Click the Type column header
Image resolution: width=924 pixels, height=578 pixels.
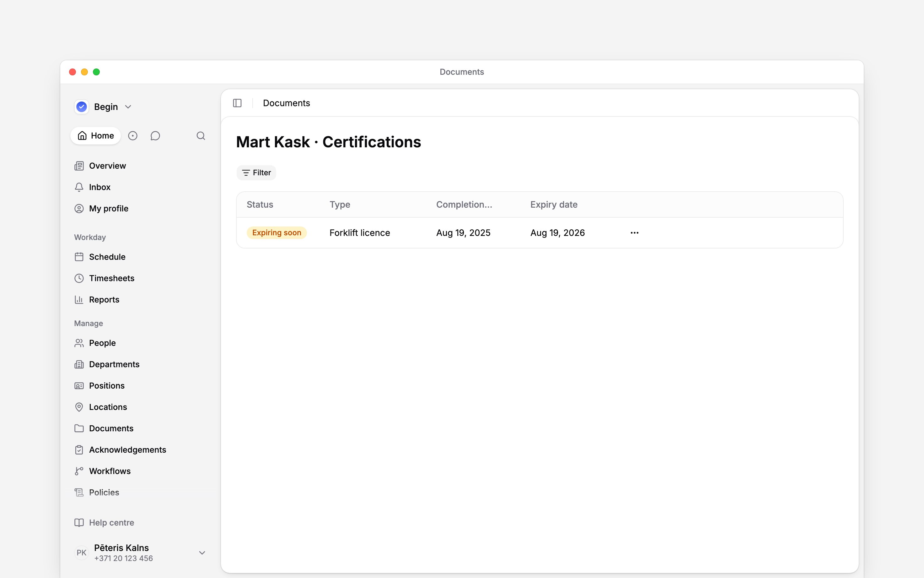tap(340, 204)
